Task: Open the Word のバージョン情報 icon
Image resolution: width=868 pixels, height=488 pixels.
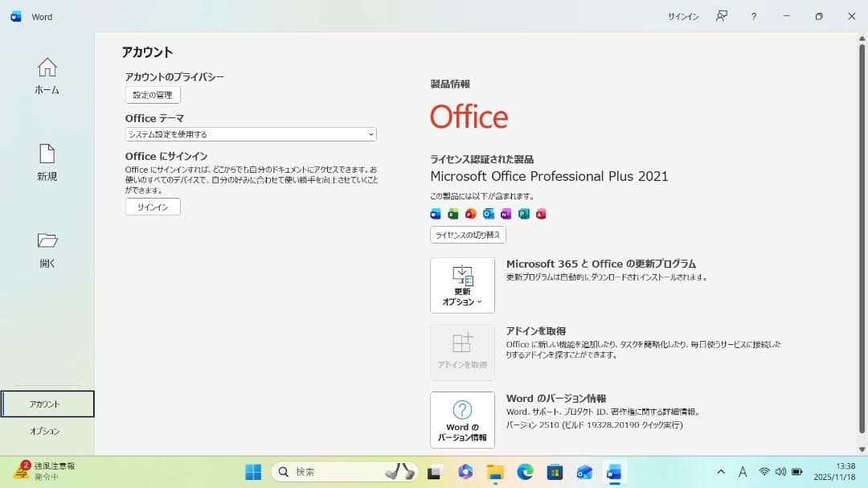Action: (x=462, y=419)
